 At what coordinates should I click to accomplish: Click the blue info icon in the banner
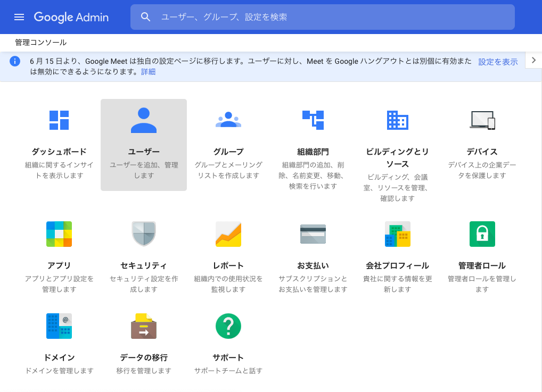[15, 61]
